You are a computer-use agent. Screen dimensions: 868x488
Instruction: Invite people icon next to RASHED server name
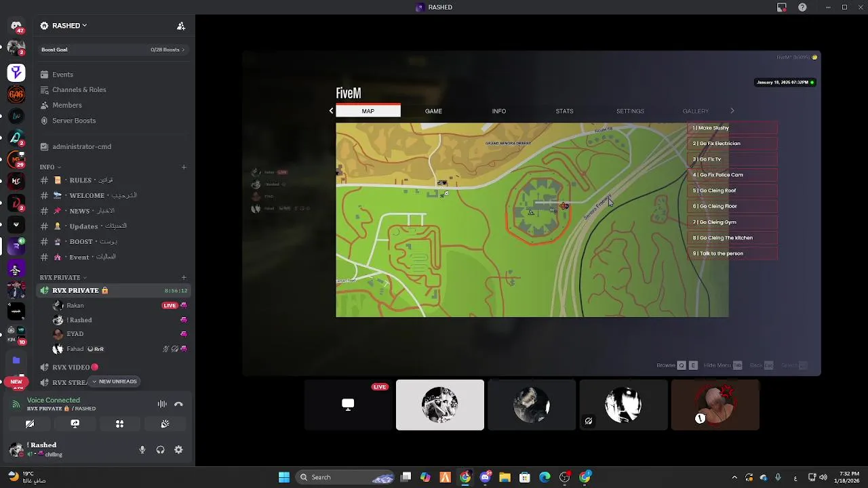[181, 26]
